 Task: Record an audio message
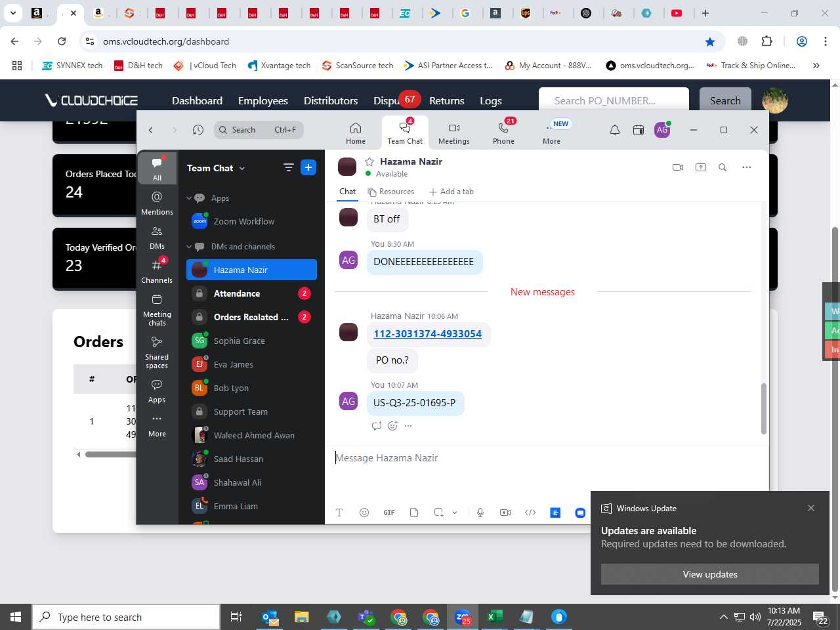click(480, 513)
